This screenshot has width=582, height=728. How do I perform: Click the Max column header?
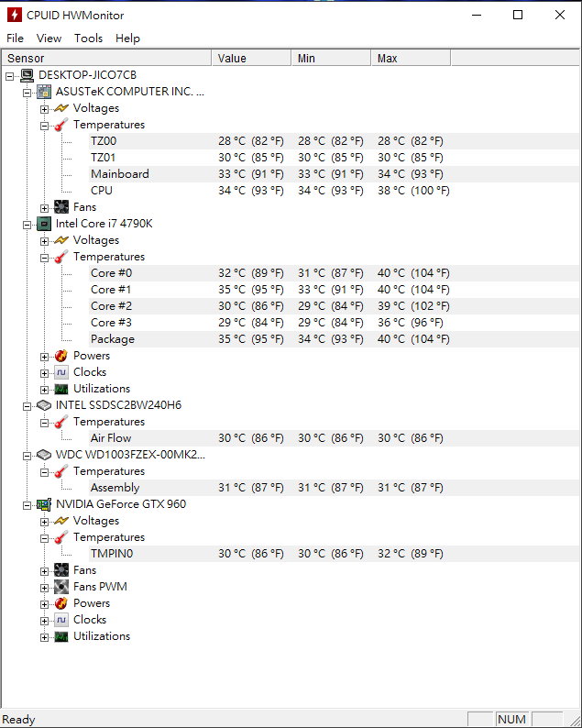(x=411, y=58)
